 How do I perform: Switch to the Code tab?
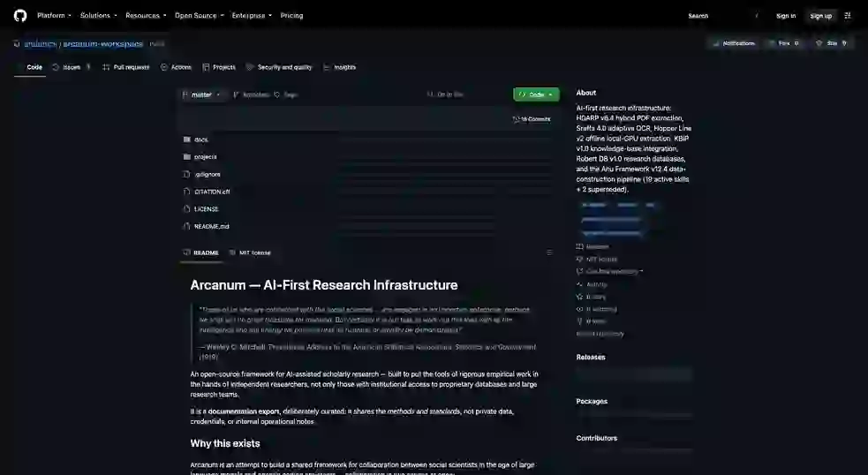pyautogui.click(x=30, y=67)
